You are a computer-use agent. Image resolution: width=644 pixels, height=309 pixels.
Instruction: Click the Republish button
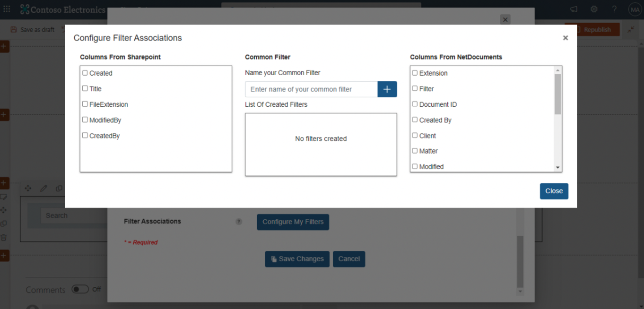click(x=592, y=29)
